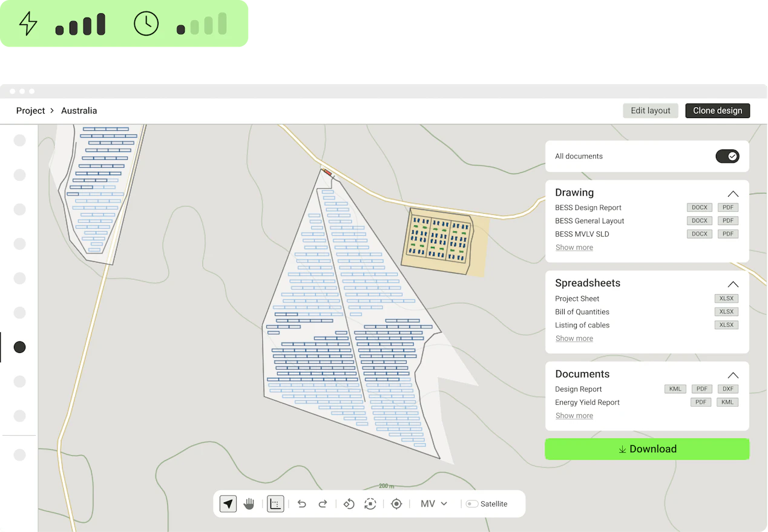Select XLSX for Listing of cables
This screenshot has width=768, height=532.
(x=726, y=325)
